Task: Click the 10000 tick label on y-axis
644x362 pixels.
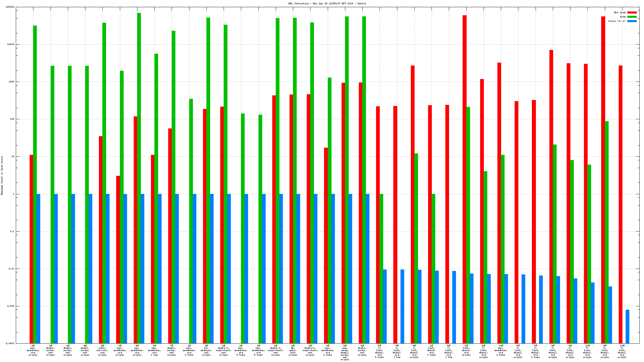Action: tap(11, 45)
